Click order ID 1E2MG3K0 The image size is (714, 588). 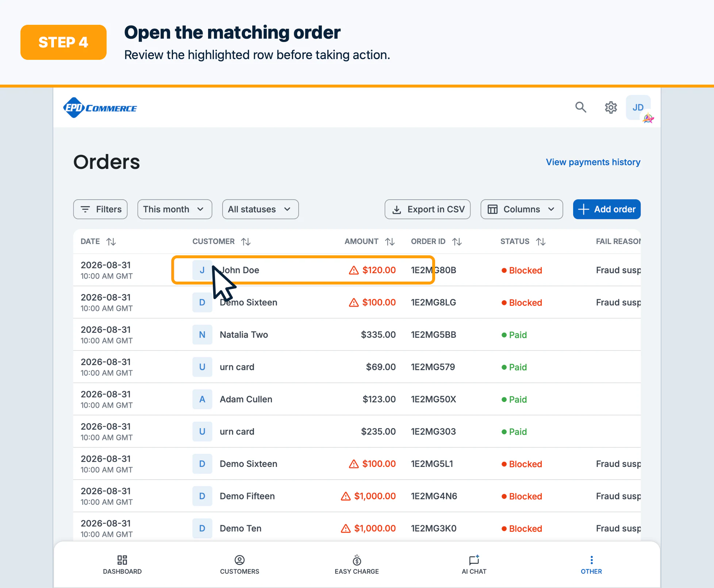click(434, 529)
